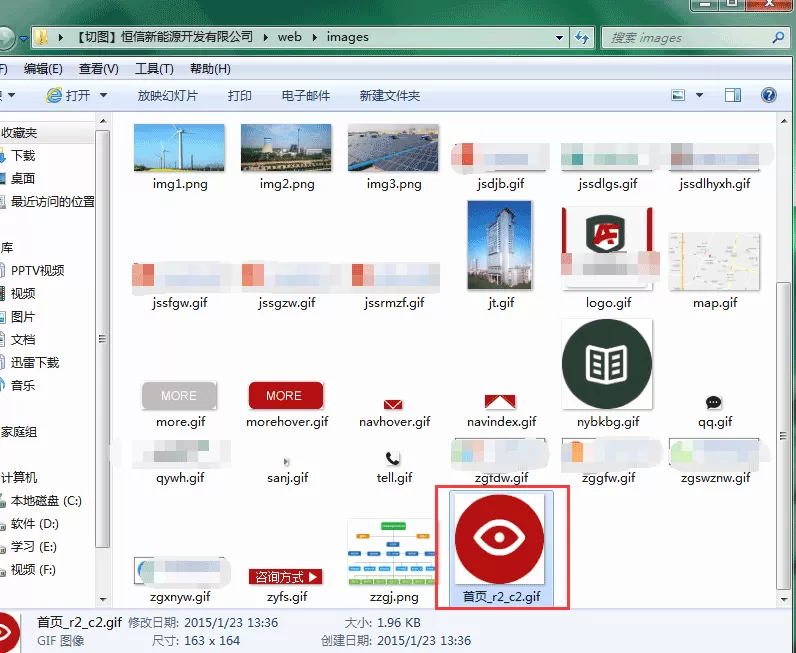Select the jsdjb.gif file
Image resolution: width=796 pixels, height=653 pixels.
(500, 157)
